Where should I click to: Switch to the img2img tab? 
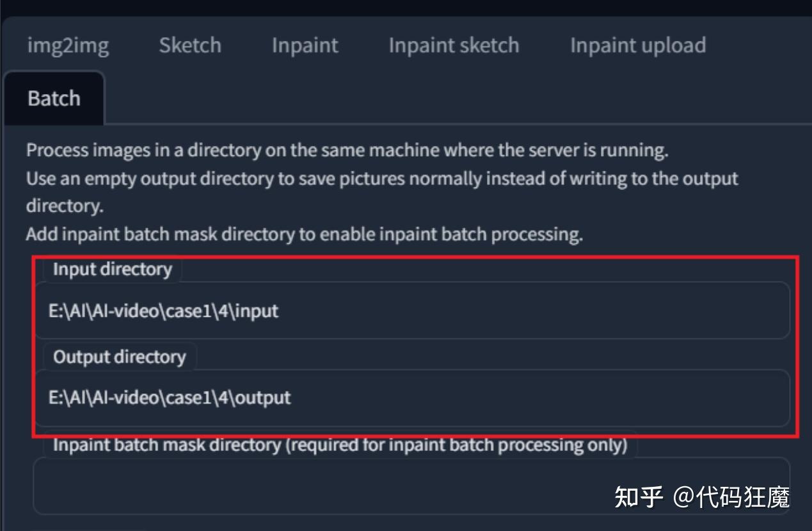tap(68, 45)
